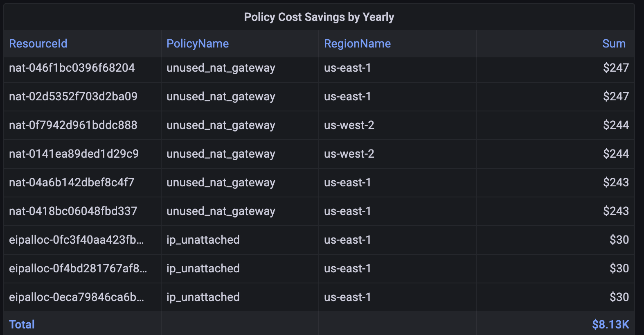Open the Policy Cost Savings by Yearly panel title
This screenshot has height=335, width=644.
point(319,17)
